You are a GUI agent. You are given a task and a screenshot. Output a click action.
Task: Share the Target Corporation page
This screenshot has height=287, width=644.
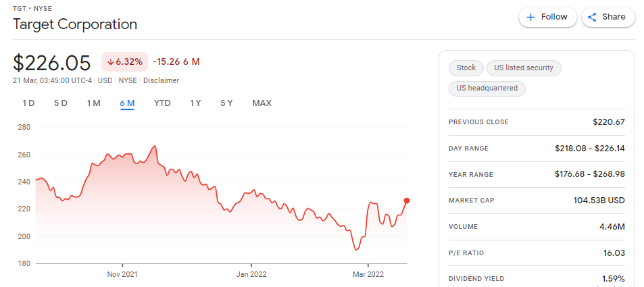pos(608,18)
